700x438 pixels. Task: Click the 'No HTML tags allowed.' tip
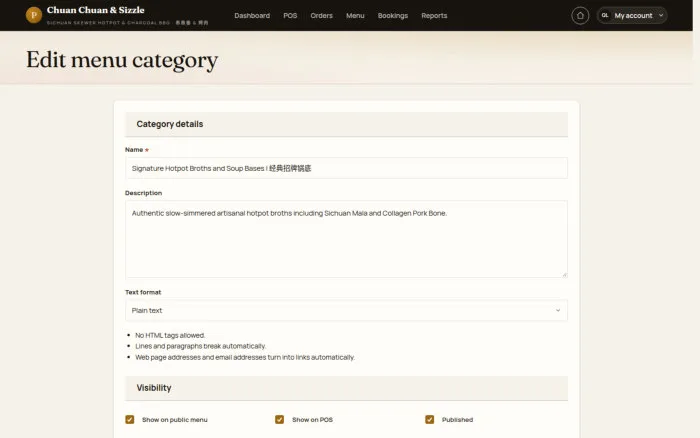pyautogui.click(x=170, y=335)
